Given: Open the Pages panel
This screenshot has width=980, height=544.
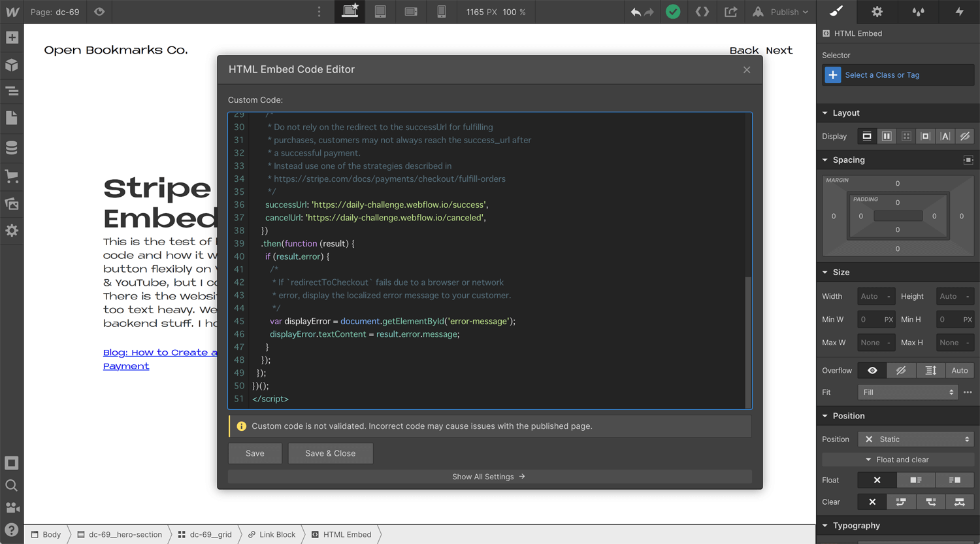Looking at the screenshot, I should point(12,118).
